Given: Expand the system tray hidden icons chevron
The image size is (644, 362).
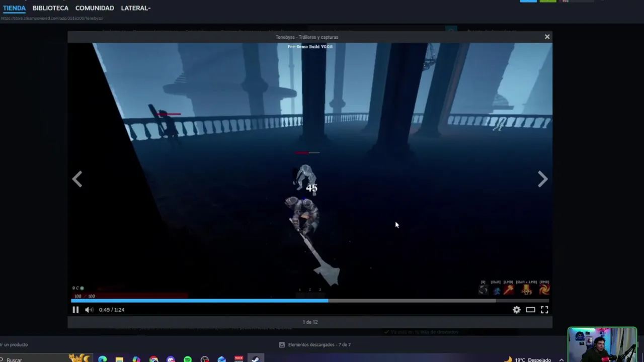Looking at the screenshot, I should 561,359.
